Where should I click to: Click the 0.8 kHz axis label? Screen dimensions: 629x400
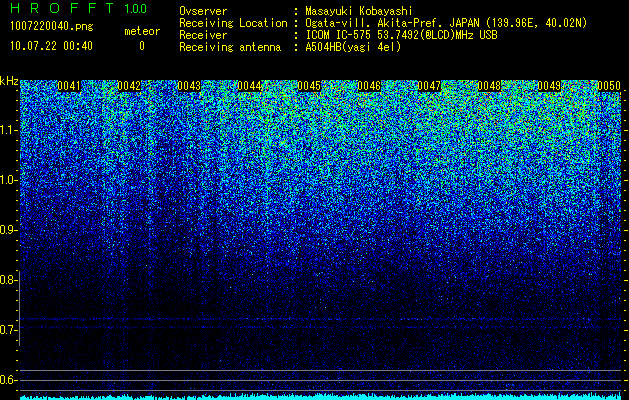coord(8,280)
